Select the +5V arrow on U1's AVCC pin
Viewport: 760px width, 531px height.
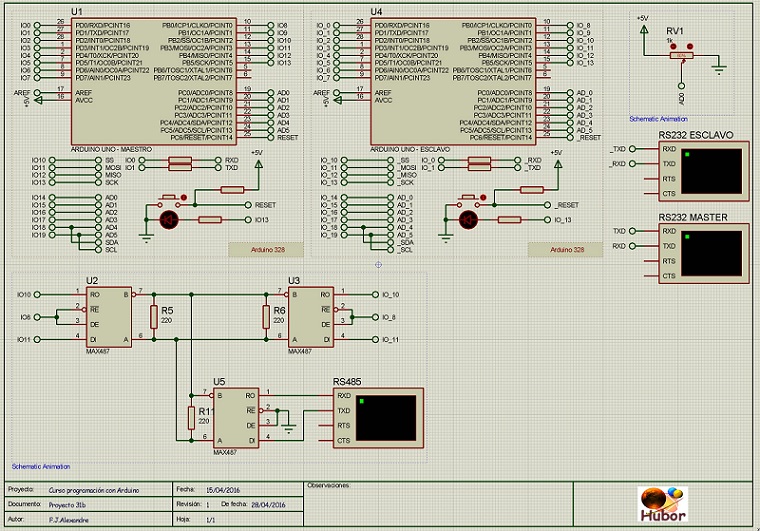(x=38, y=100)
